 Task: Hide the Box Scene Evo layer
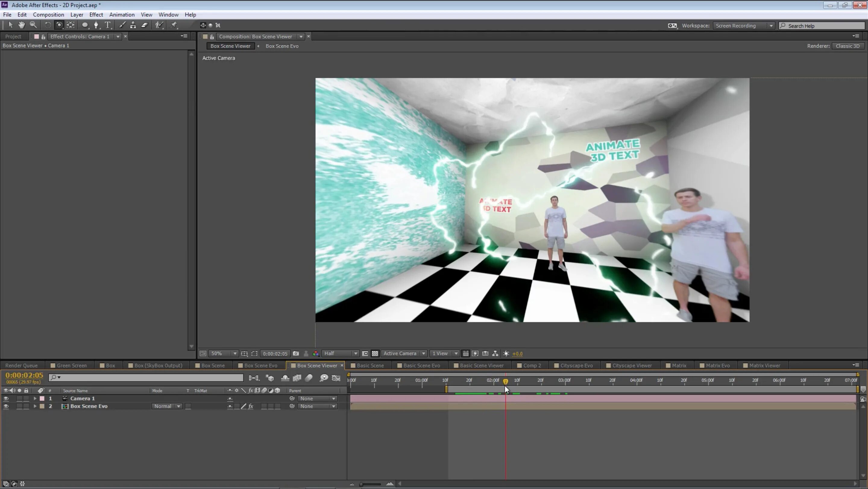6,406
